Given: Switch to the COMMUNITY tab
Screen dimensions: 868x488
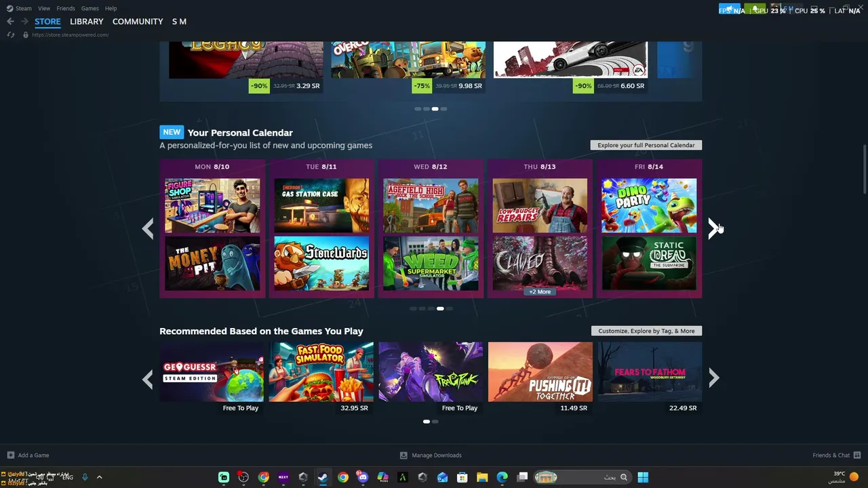Looking at the screenshot, I should tap(138, 22).
